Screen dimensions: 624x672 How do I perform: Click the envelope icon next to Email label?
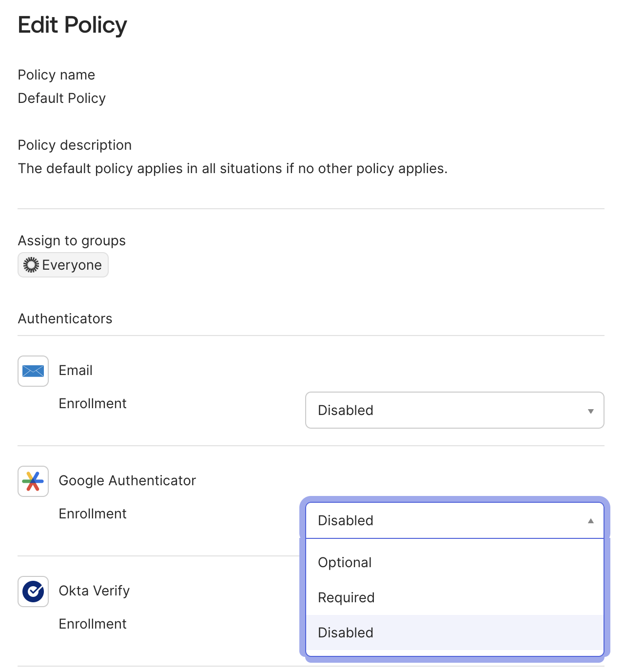33,371
